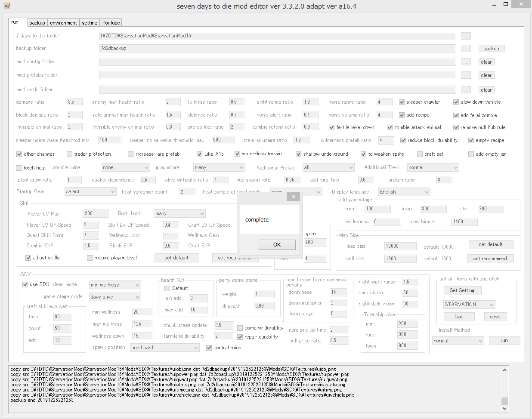
Task: Open the Additional Town dropdown
Action: 433,167
